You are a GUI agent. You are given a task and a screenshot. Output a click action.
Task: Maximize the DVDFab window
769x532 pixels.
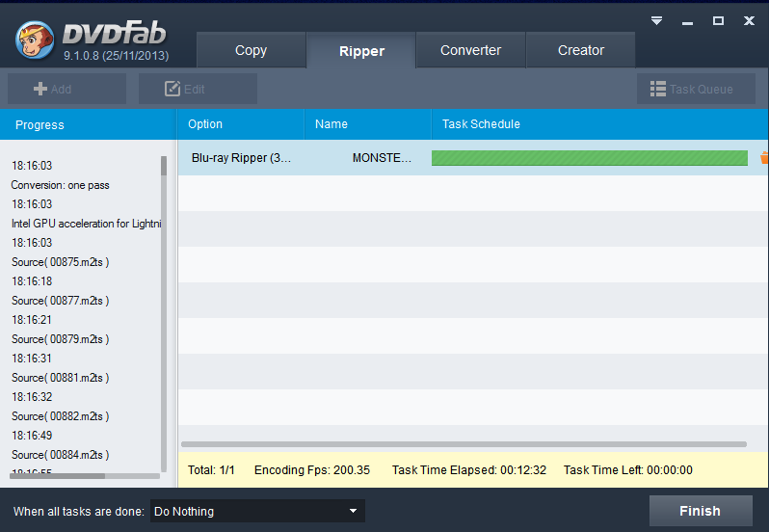719,20
